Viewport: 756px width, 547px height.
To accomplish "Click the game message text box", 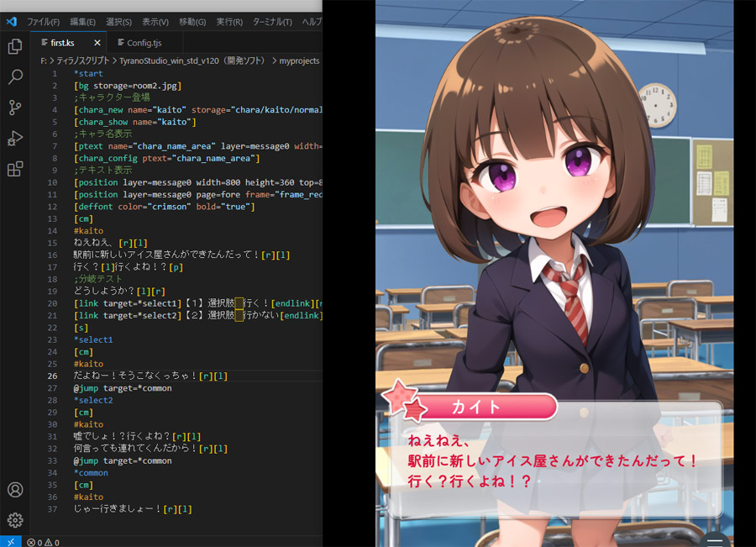I will [x=554, y=460].
